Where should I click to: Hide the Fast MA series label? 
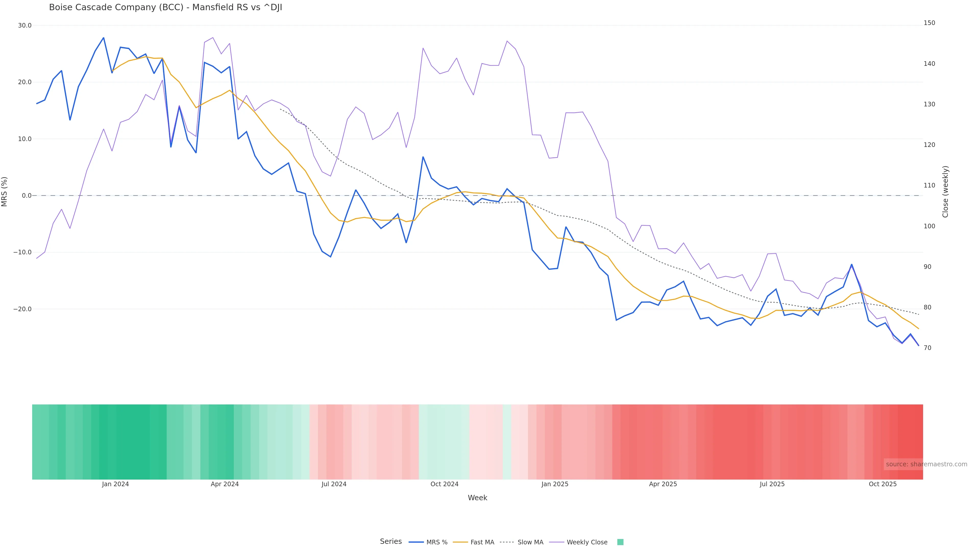click(482, 542)
